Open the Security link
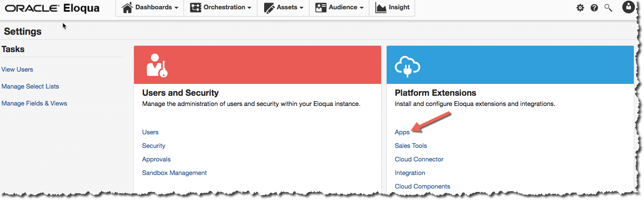 point(154,146)
